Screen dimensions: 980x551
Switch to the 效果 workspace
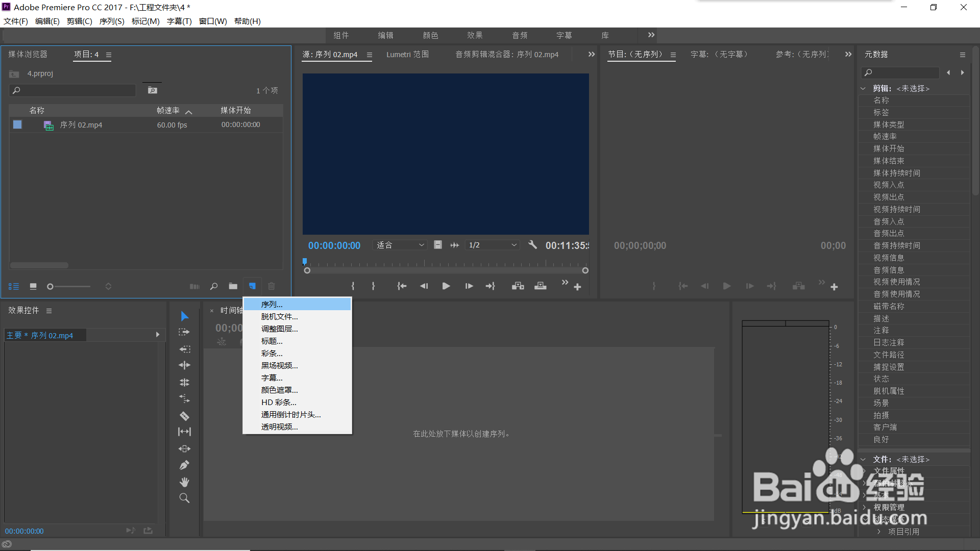coord(475,35)
